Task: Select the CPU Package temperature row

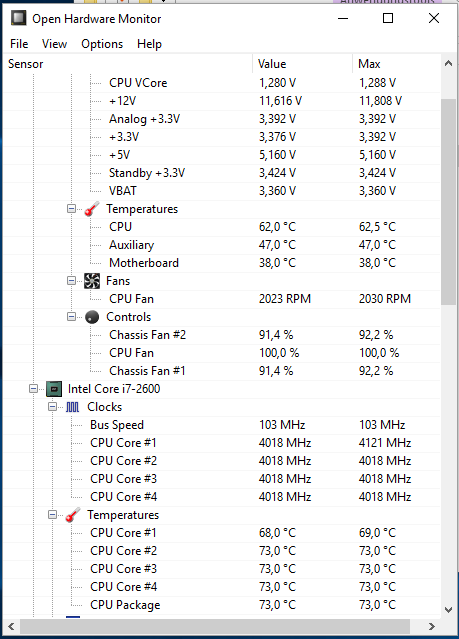Action: tap(222, 605)
